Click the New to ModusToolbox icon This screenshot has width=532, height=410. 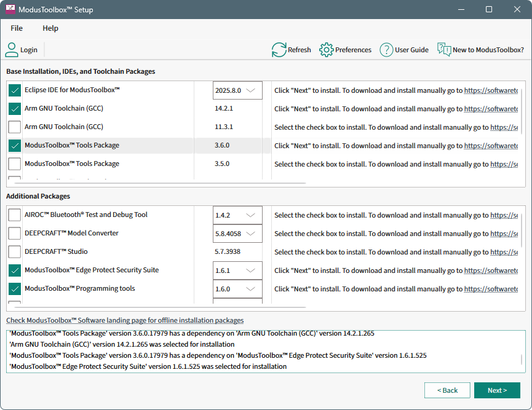(444, 50)
